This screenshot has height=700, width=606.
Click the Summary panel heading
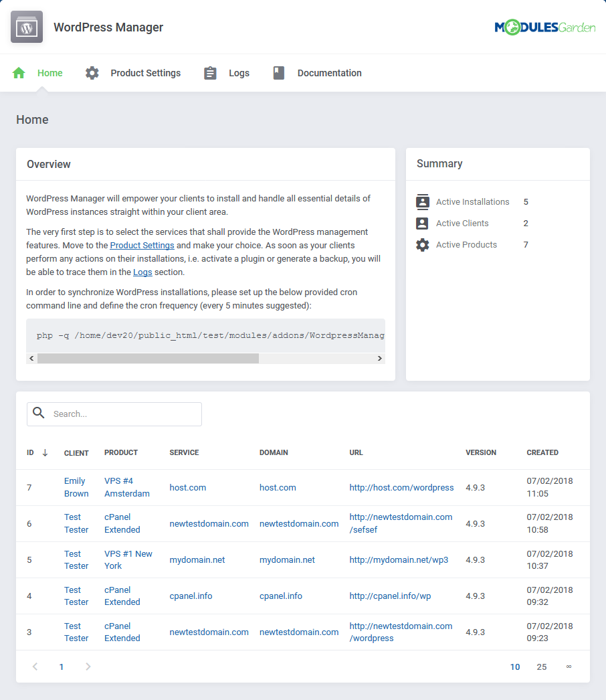point(439,164)
